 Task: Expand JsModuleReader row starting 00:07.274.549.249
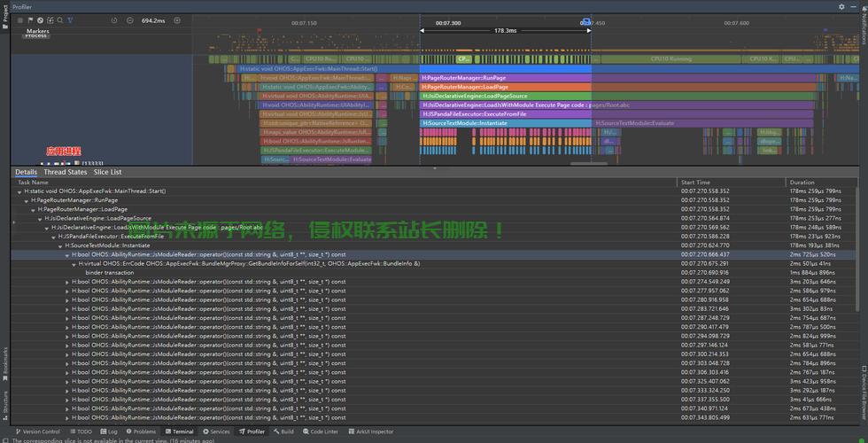click(67, 282)
